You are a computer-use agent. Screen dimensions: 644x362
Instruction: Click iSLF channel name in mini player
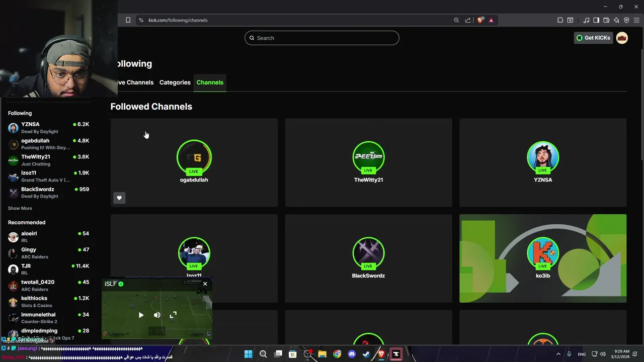tap(110, 284)
